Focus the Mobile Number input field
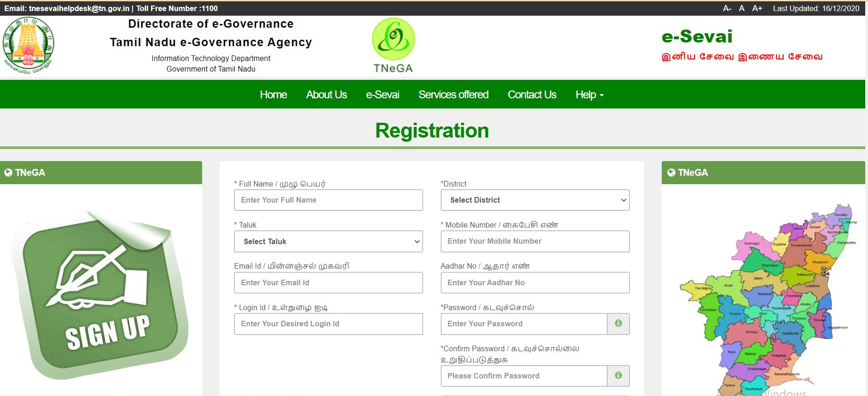The image size is (868, 396). click(535, 241)
